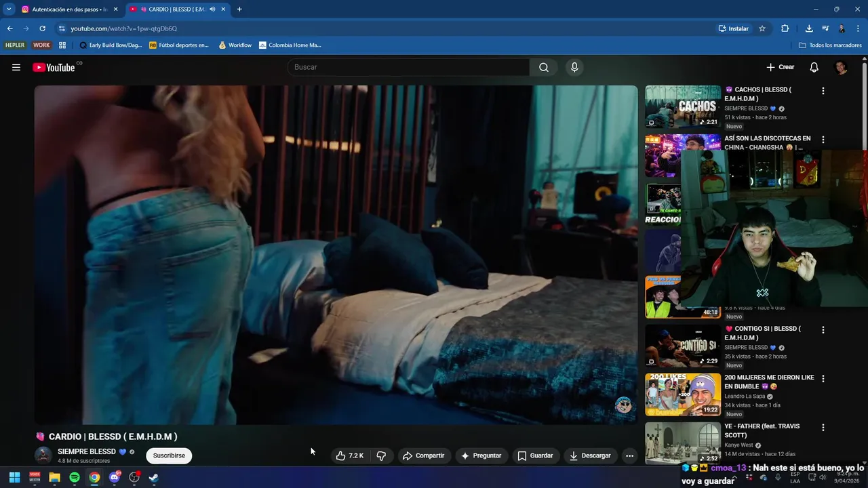Open Early Build Bow/Dag bookmark
The width and height of the screenshot is (868, 488).
pos(111,45)
